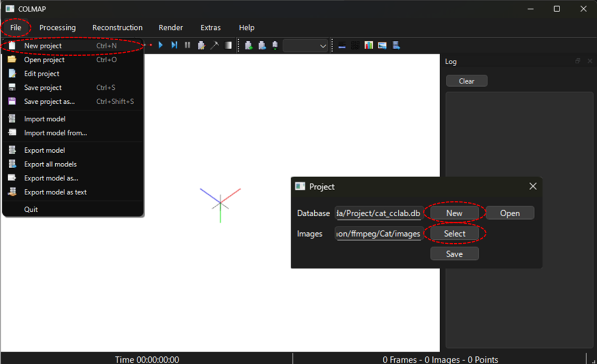Click New button for Database
The width and height of the screenshot is (597, 364).
pyautogui.click(x=454, y=213)
